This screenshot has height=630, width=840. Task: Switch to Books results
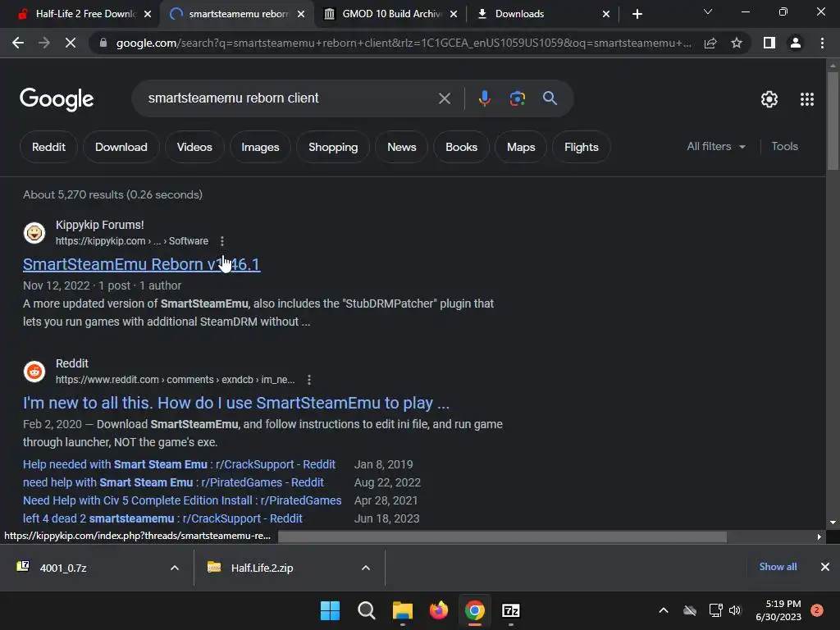(461, 147)
